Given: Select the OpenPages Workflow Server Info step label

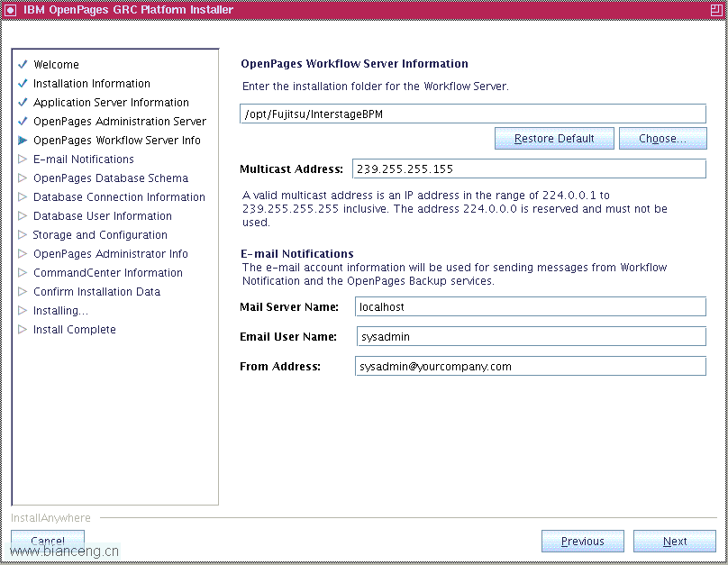Looking at the screenshot, I should tap(117, 141).
